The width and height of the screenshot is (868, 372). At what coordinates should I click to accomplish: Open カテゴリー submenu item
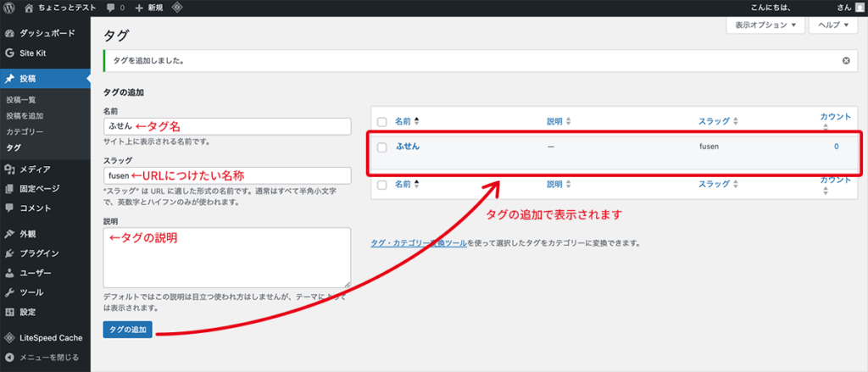[25, 131]
